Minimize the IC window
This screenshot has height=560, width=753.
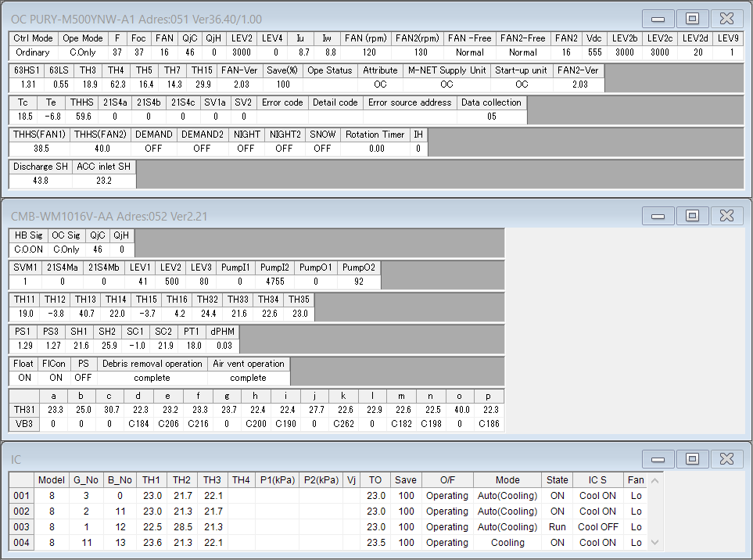point(658,458)
